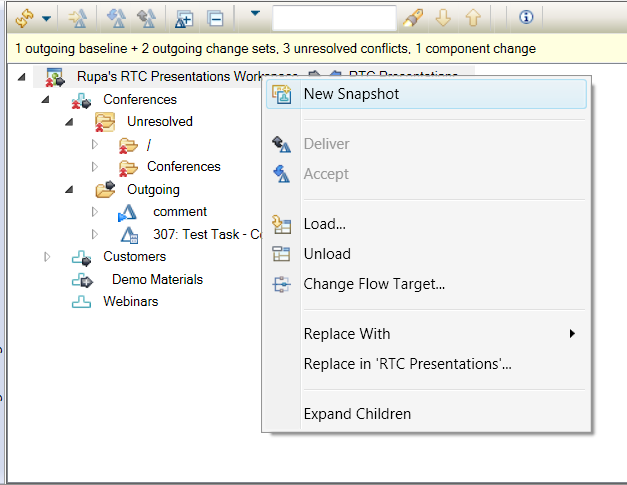The image size is (627, 485).
Task: Open the view menu dropdown triangle in toolbar
Action: (x=254, y=14)
